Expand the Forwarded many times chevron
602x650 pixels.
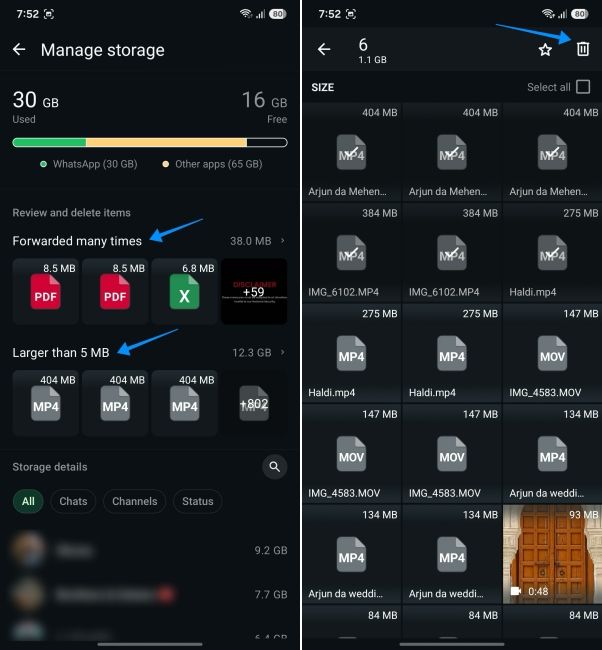283,240
